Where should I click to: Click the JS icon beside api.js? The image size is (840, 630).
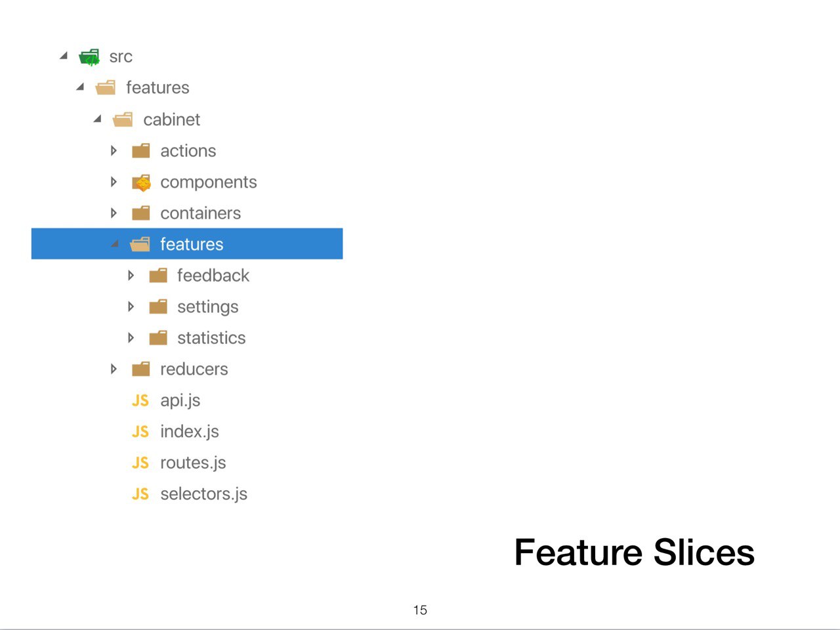pos(140,400)
